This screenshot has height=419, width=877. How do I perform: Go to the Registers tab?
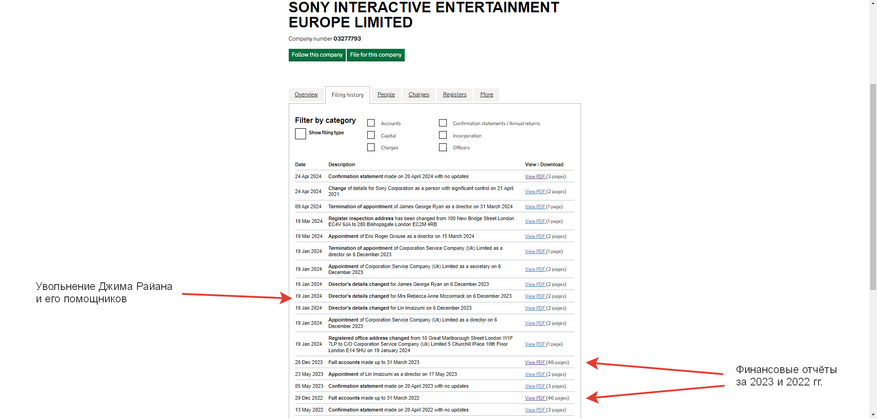coord(455,95)
